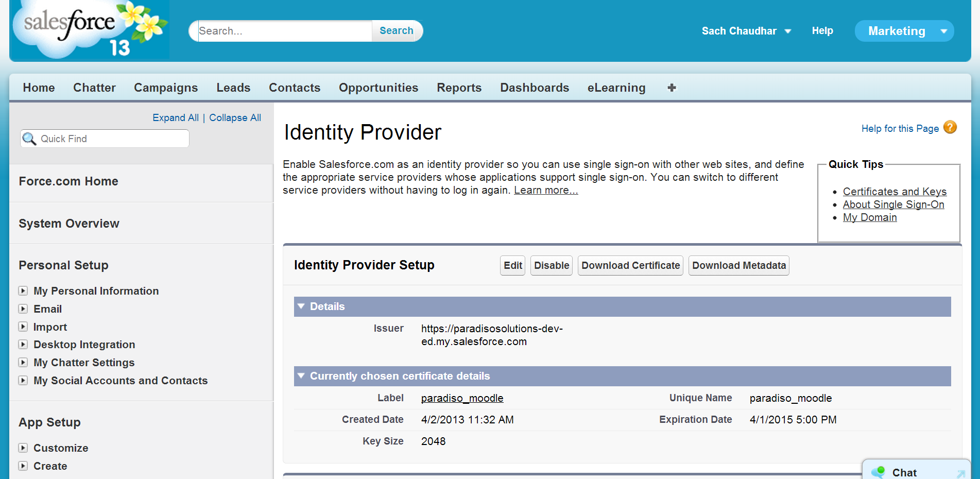Viewport: 980px width, 479px height.
Task: Switch to the Campaigns tab
Action: tap(166, 88)
